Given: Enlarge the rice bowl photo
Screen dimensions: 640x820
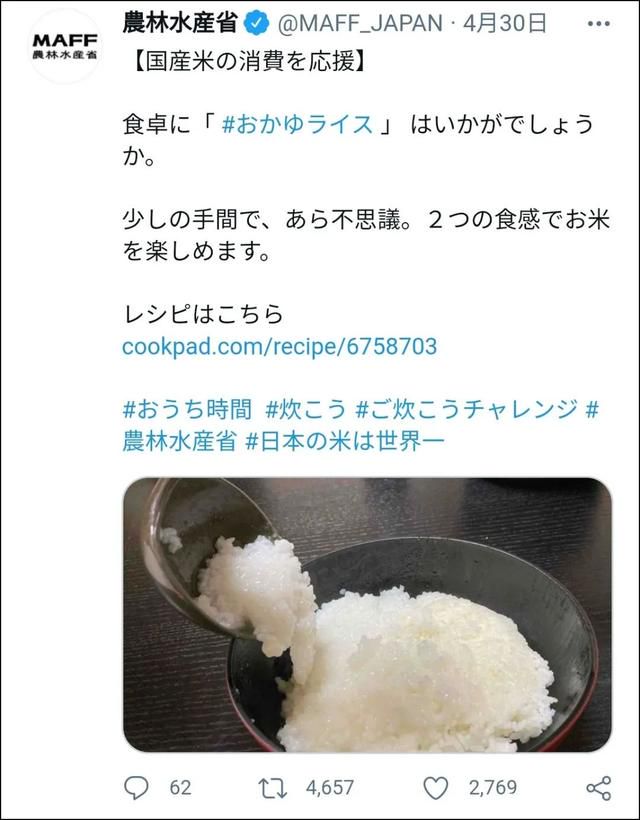Looking at the screenshot, I should tap(367, 614).
